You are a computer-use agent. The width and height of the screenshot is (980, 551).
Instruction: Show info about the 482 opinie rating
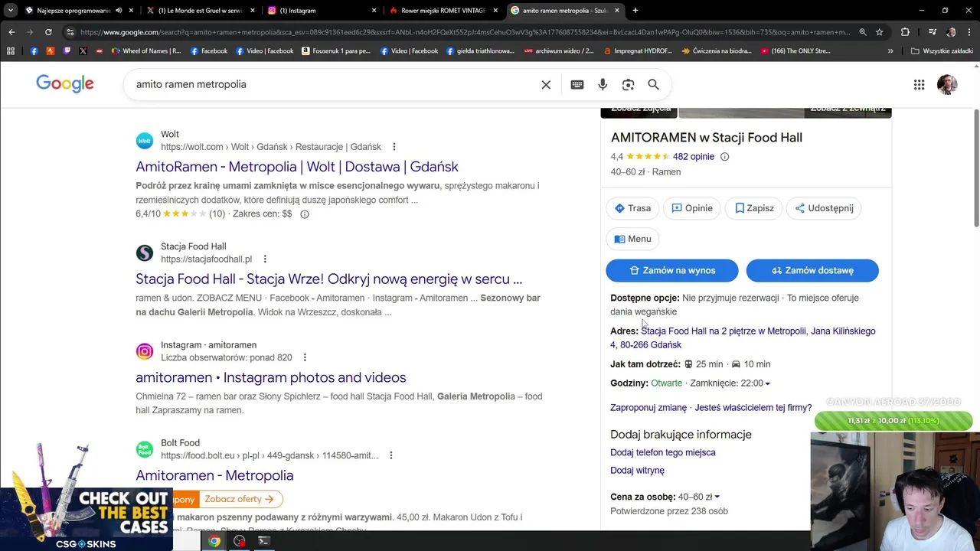click(x=724, y=157)
